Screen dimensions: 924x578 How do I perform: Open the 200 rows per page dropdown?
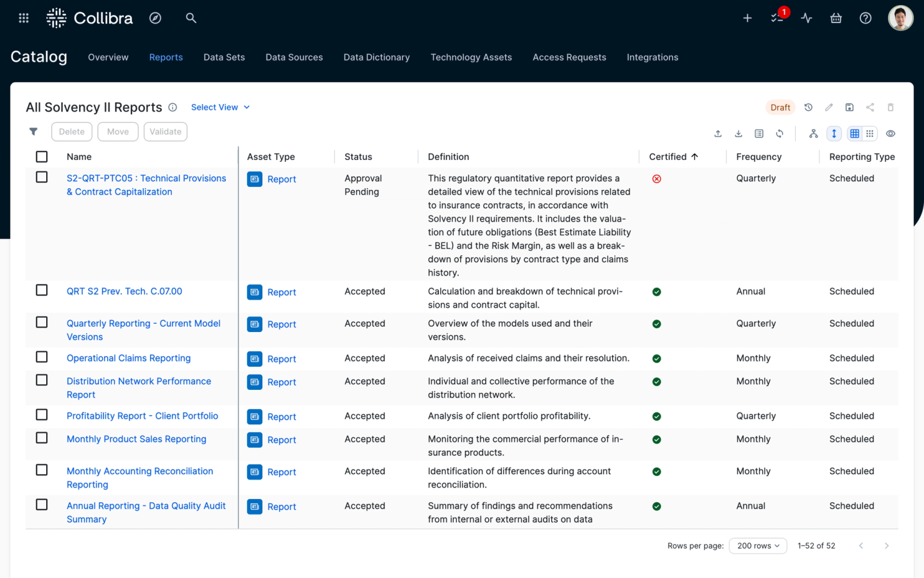(x=758, y=546)
